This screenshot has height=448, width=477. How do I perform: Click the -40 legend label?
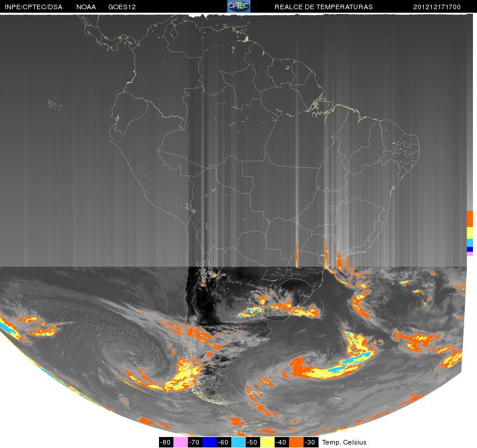coord(282,442)
